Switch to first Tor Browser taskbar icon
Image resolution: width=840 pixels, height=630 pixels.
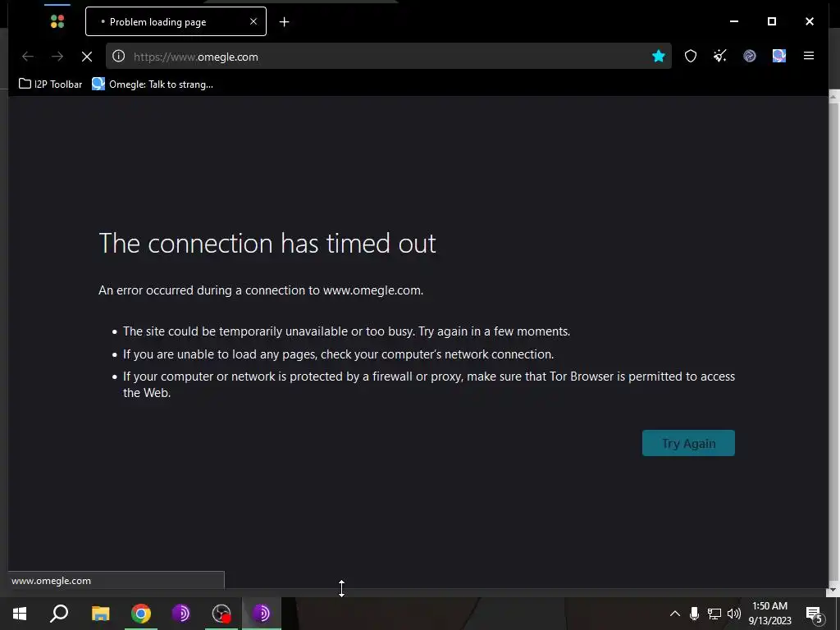tap(181, 614)
